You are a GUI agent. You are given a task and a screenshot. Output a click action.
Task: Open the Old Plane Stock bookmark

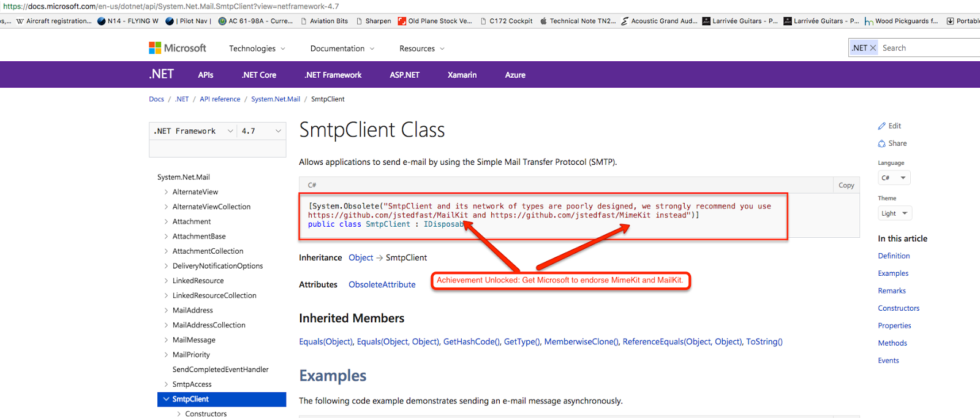coord(435,21)
